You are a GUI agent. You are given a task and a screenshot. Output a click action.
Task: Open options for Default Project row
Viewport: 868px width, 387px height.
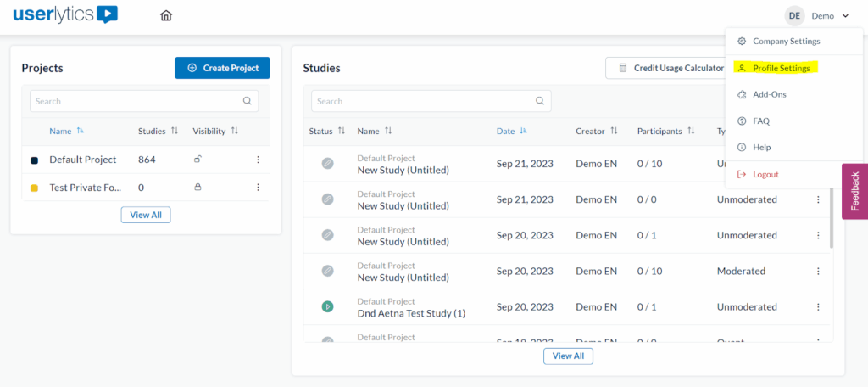pos(258,160)
